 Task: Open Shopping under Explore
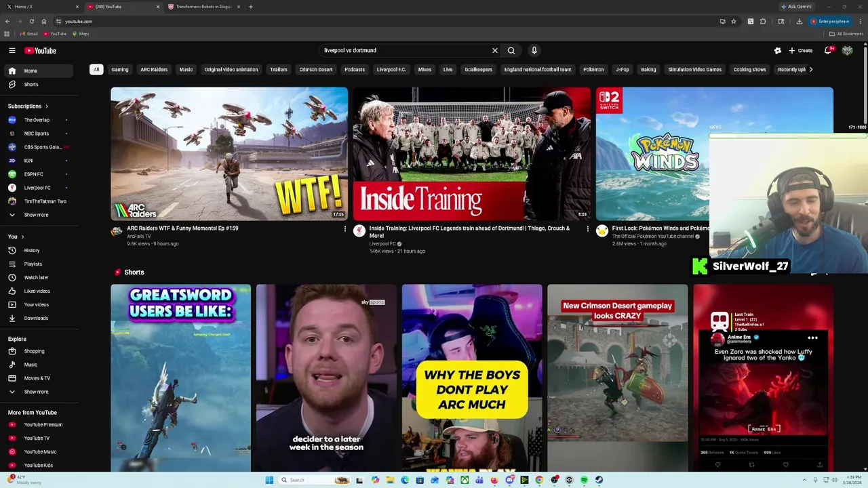click(41, 351)
